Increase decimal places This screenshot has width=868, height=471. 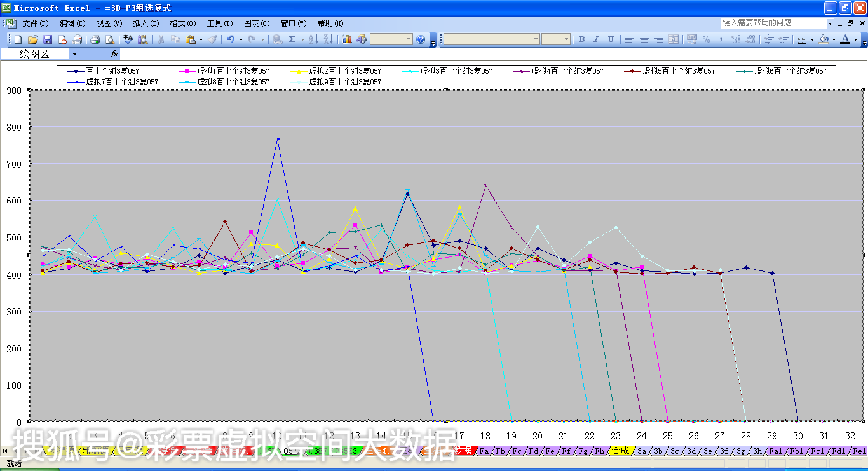(x=735, y=39)
